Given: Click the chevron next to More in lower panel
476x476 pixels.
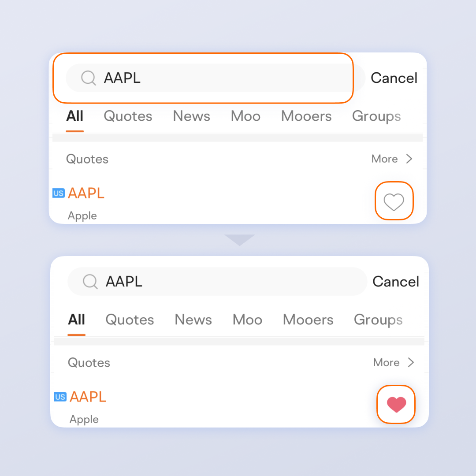Looking at the screenshot, I should [411, 362].
